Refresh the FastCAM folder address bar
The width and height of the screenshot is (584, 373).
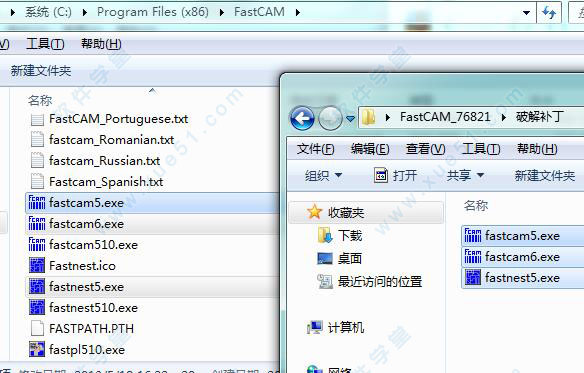click(x=549, y=12)
